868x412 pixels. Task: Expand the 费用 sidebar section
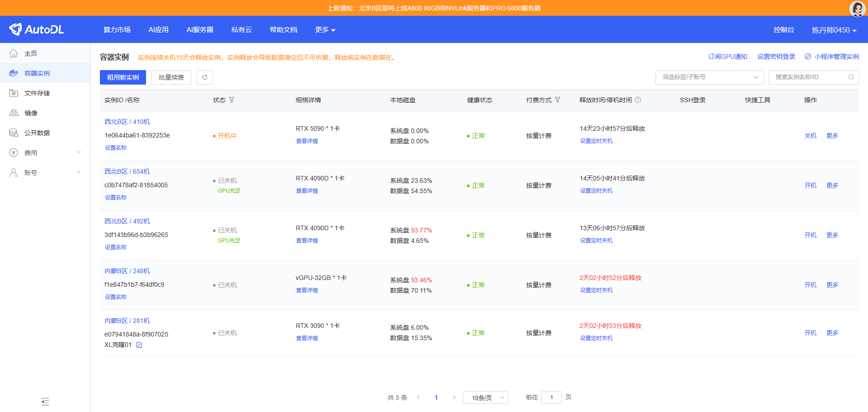point(45,153)
